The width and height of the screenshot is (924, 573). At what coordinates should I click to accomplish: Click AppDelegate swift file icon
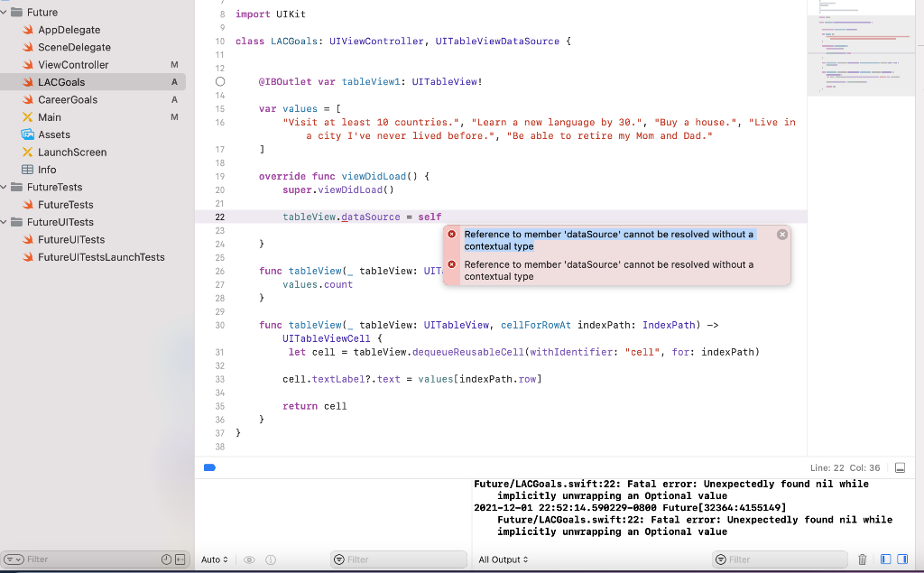(x=28, y=30)
